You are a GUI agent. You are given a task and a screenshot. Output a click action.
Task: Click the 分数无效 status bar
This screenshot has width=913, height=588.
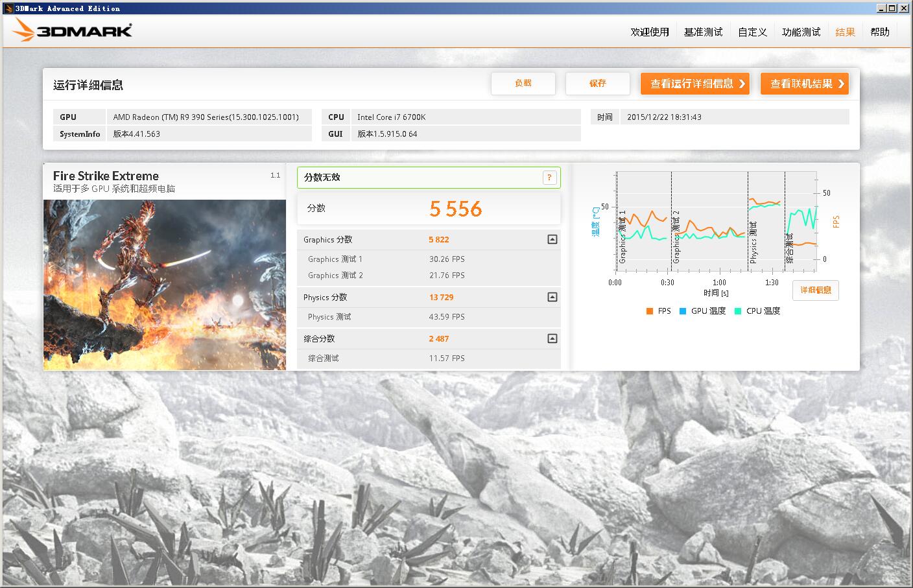pos(429,178)
